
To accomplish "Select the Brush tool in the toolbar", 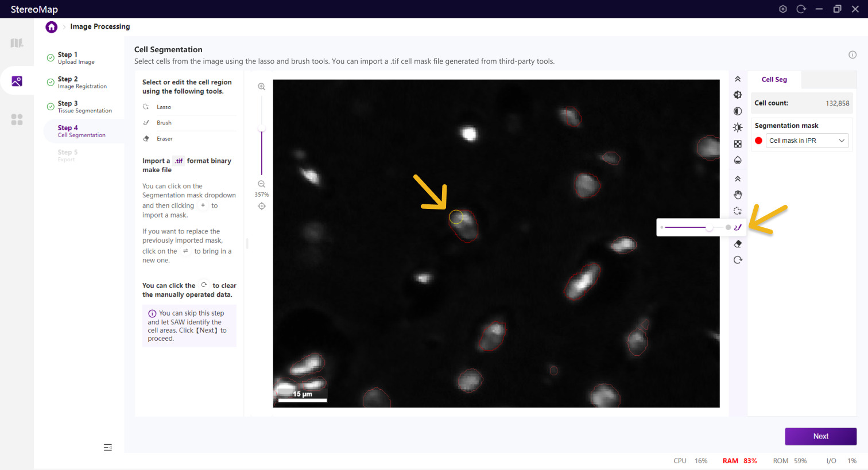I will [x=738, y=227].
